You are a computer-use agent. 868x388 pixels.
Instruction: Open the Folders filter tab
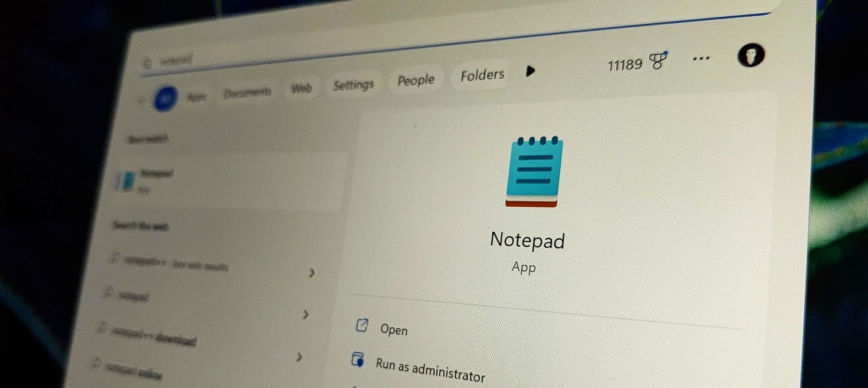pos(481,75)
